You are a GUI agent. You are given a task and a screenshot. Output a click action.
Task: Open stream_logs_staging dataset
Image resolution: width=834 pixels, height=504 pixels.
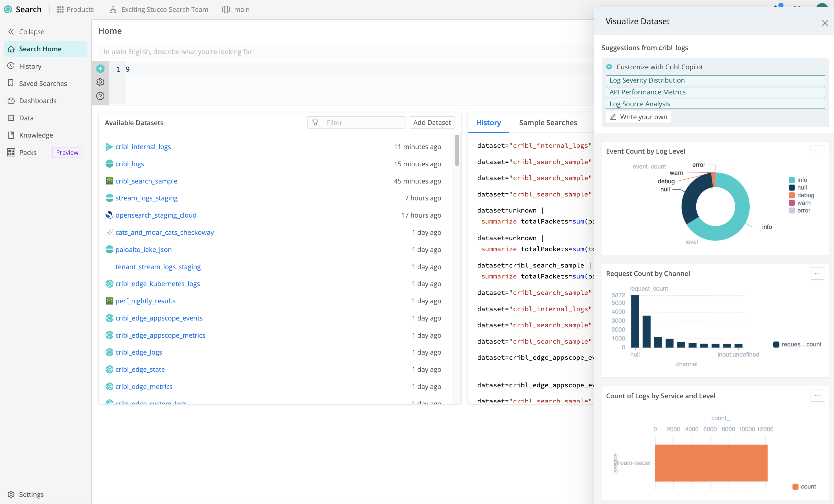click(146, 198)
